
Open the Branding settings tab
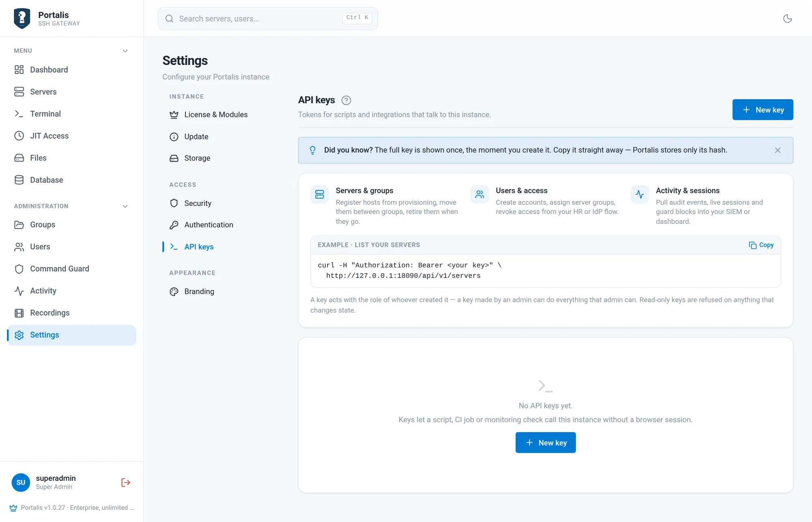click(199, 292)
